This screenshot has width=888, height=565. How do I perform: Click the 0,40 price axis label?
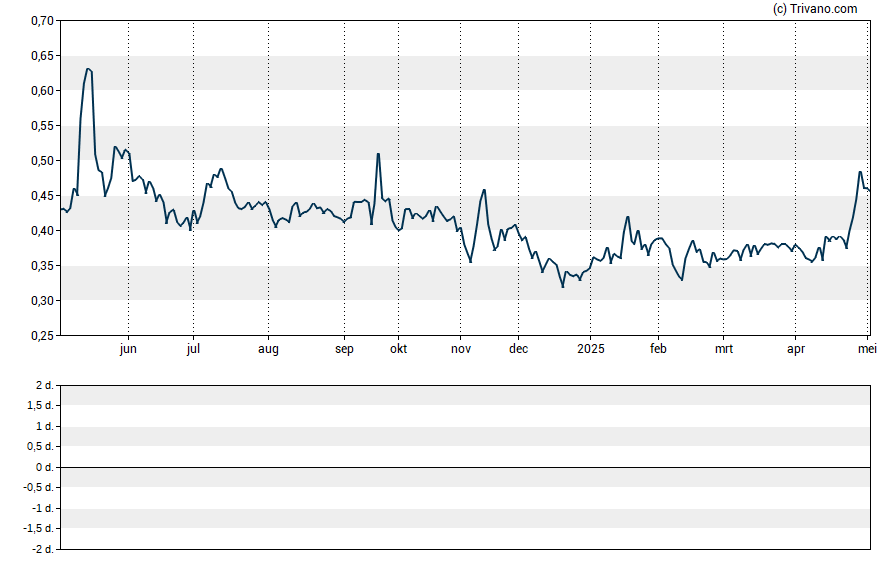(42, 231)
